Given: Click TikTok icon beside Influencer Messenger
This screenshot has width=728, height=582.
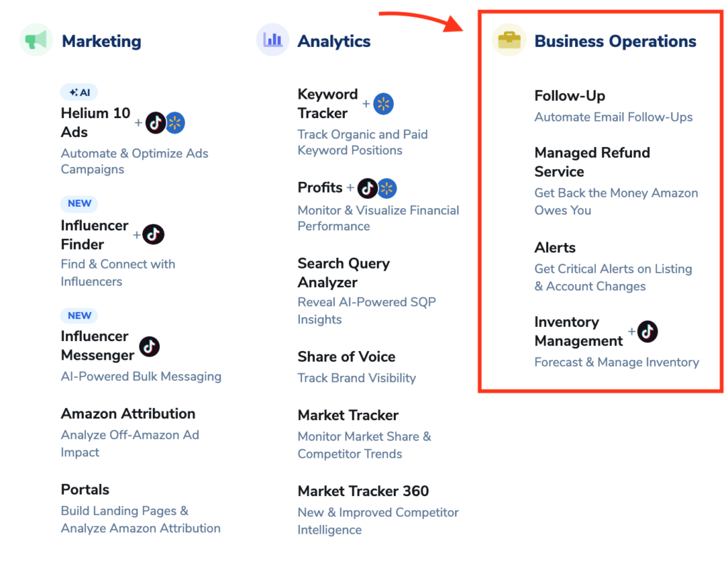Looking at the screenshot, I should coord(149,346).
